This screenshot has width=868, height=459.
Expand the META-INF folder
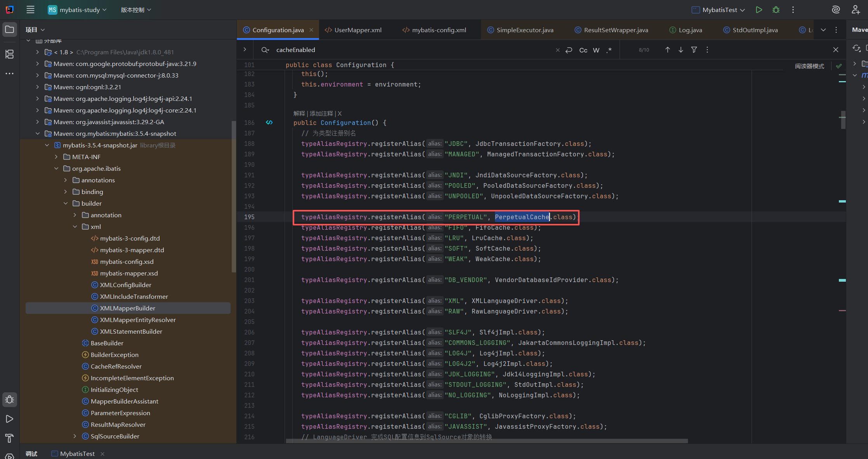(x=56, y=157)
